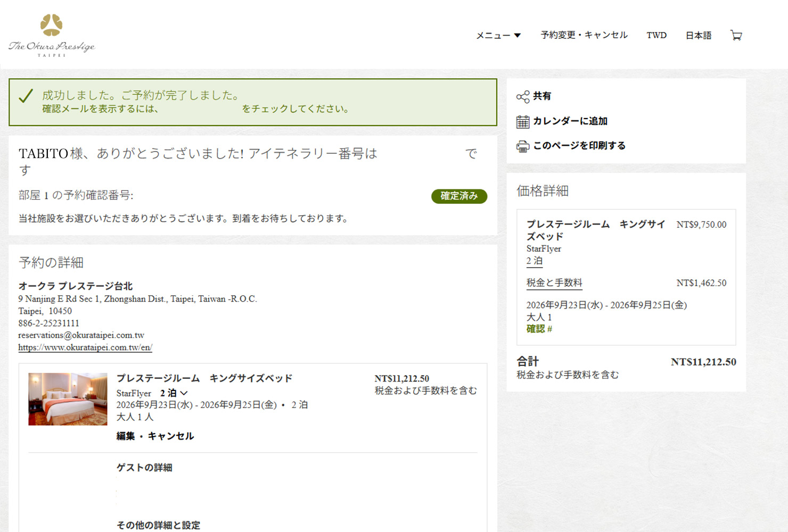Open the shopping cart icon
Viewport: 788px width, 532px height.
[736, 36]
